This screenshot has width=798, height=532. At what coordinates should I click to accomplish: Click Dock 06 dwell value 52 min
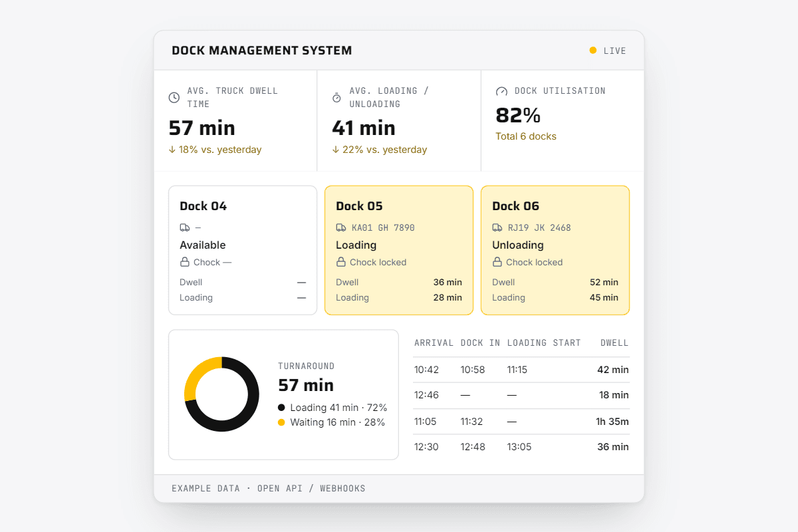[x=604, y=282]
